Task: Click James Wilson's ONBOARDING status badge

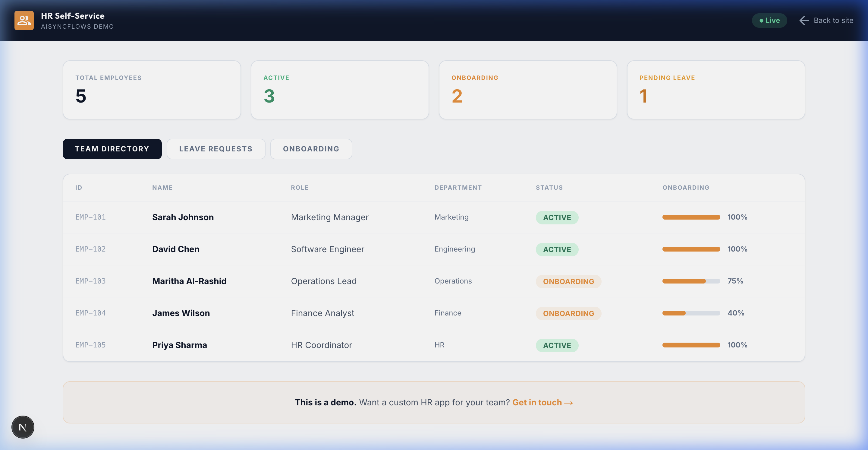Action: (x=568, y=313)
